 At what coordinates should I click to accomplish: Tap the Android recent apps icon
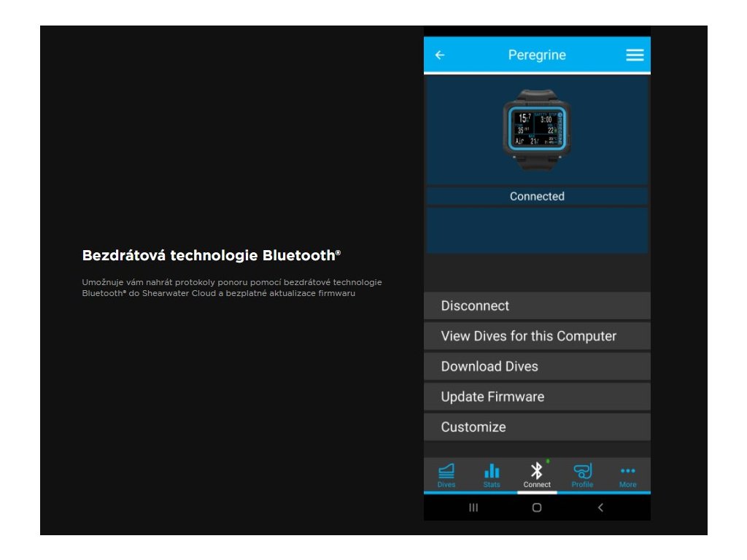point(473,507)
